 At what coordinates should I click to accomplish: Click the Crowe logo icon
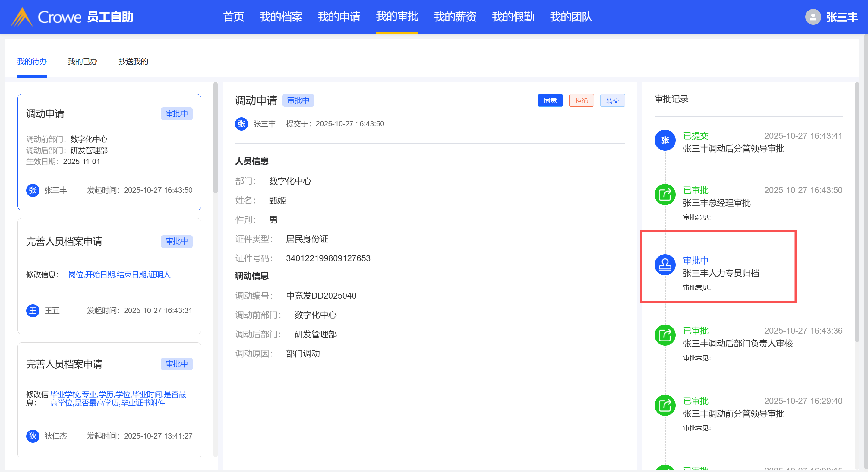pyautogui.click(x=22, y=17)
